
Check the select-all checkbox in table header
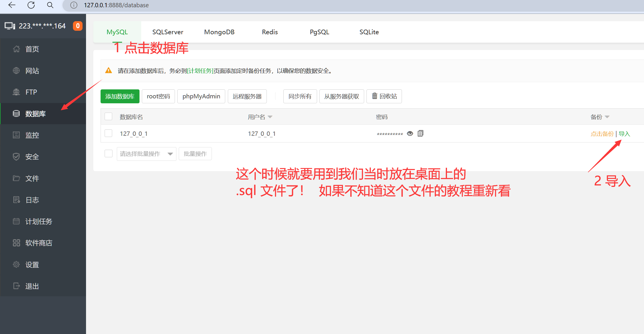pyautogui.click(x=108, y=116)
